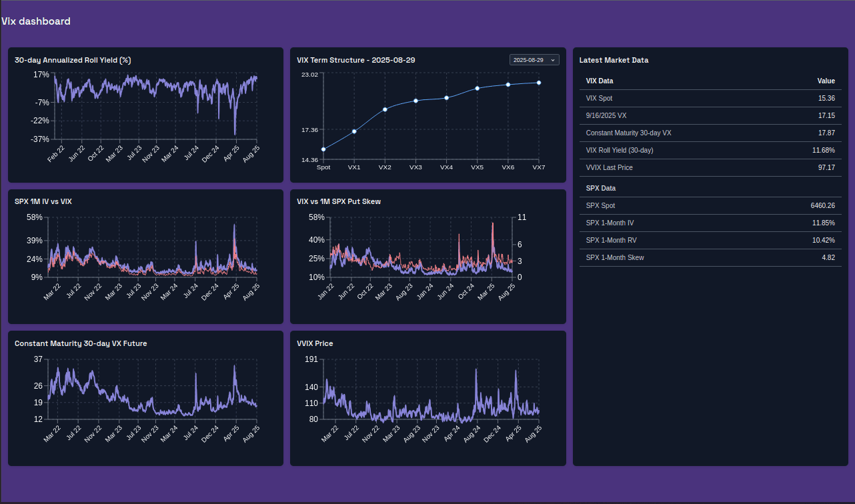The height and width of the screenshot is (504, 855).
Task: Click the Value column header
Action: click(826, 81)
